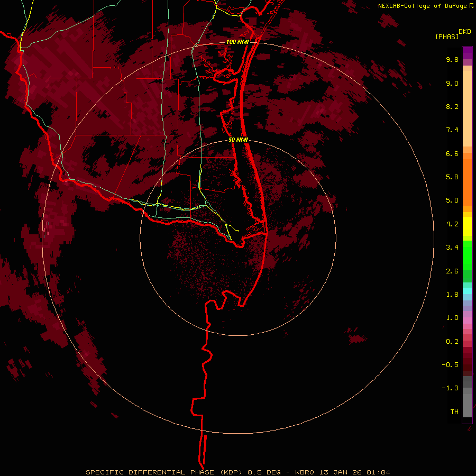This screenshot has width=476, height=476.
Task: Click the 13 JAN 26 01:04 timestamp
Action: click(x=354, y=472)
